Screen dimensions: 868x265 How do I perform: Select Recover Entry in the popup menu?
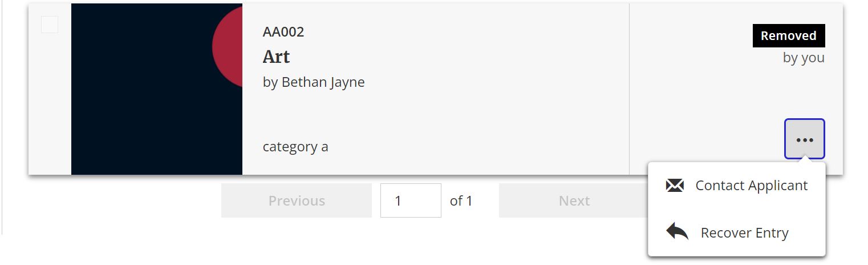point(737,232)
